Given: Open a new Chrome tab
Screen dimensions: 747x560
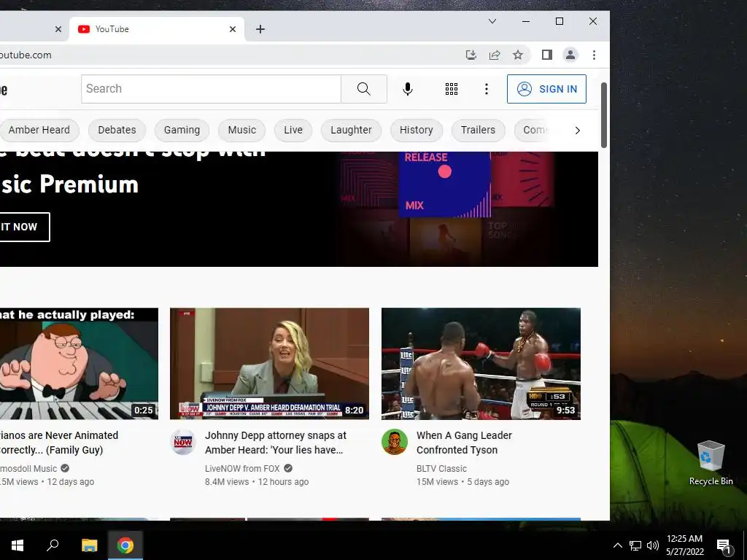Looking at the screenshot, I should pyautogui.click(x=260, y=29).
